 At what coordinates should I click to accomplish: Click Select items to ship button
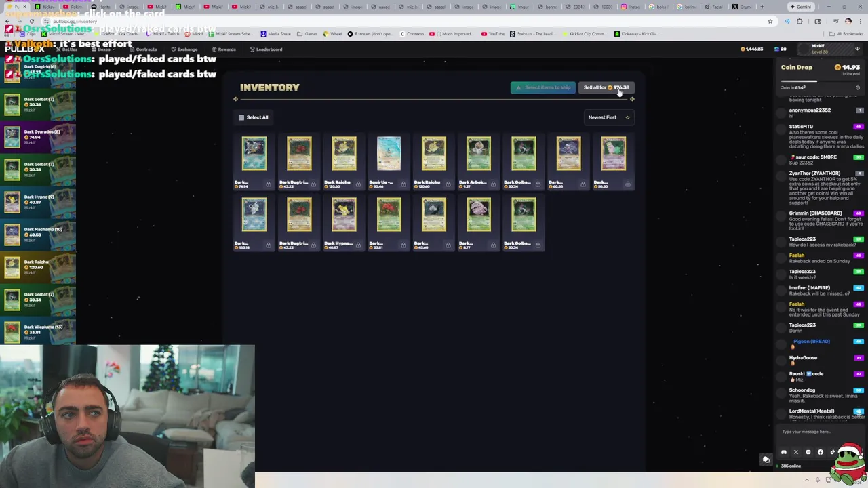542,87
